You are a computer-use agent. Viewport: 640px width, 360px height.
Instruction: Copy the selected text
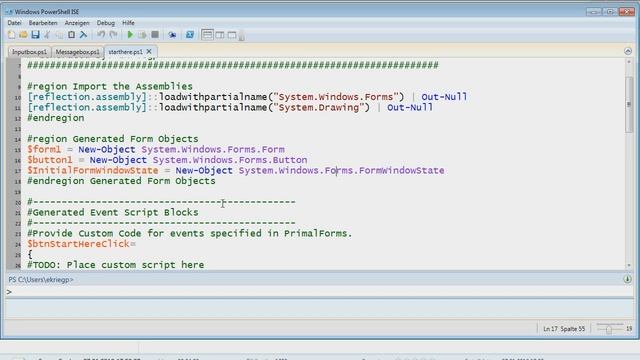pyautogui.click(x=60, y=35)
